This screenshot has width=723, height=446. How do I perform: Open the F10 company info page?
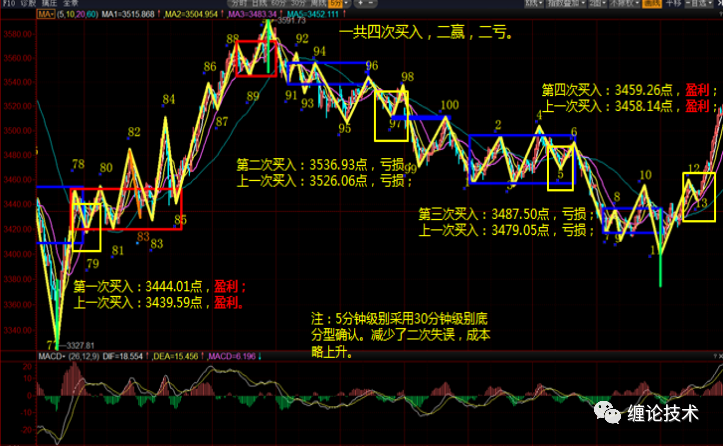(x=9, y=3)
